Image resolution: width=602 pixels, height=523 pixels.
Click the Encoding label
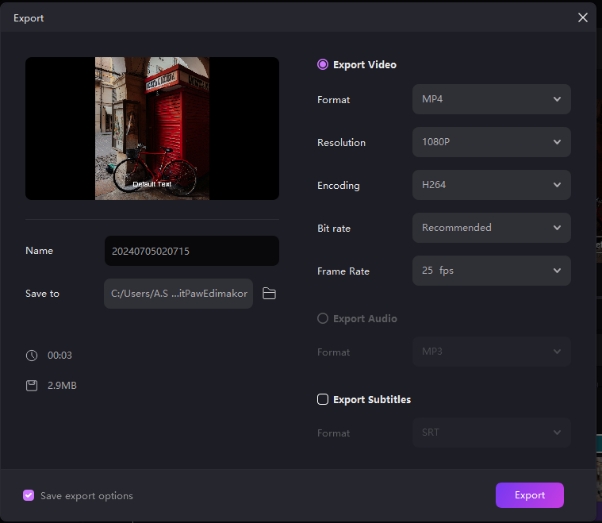[338, 185]
